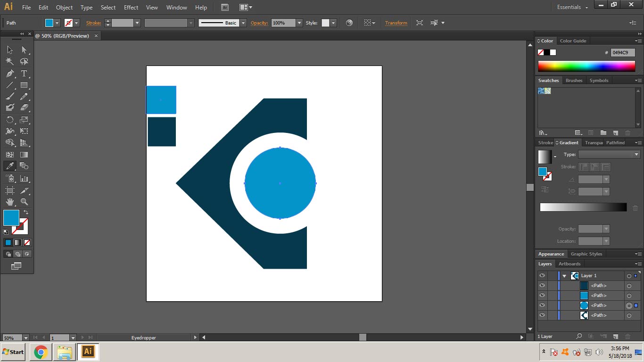The width and height of the screenshot is (644, 362).
Task: Select the Perspective Grid tool
Action: (24, 142)
